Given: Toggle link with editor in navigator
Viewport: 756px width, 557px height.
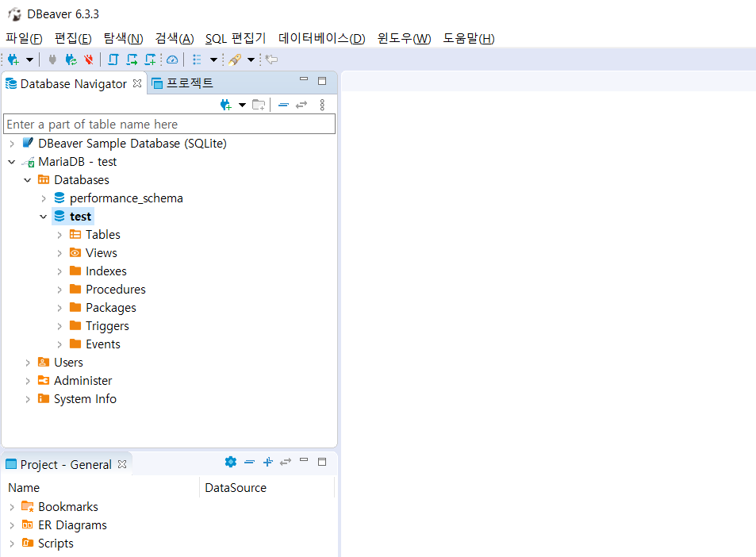Looking at the screenshot, I should (x=301, y=105).
